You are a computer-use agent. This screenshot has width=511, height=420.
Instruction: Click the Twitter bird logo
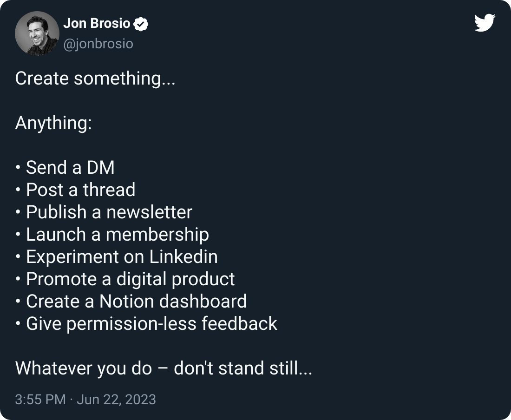(x=485, y=22)
